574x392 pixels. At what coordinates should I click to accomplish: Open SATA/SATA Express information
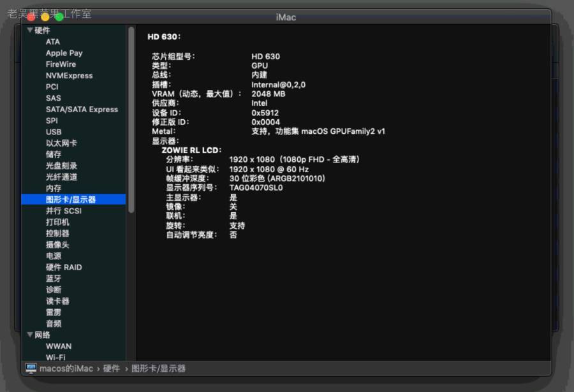pyautogui.click(x=82, y=110)
